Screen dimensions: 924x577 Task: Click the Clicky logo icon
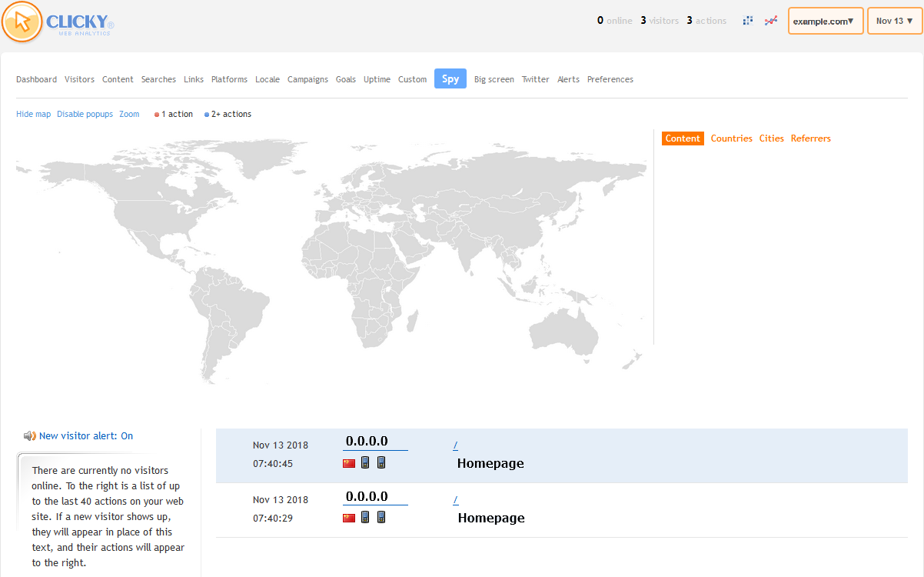[23, 22]
